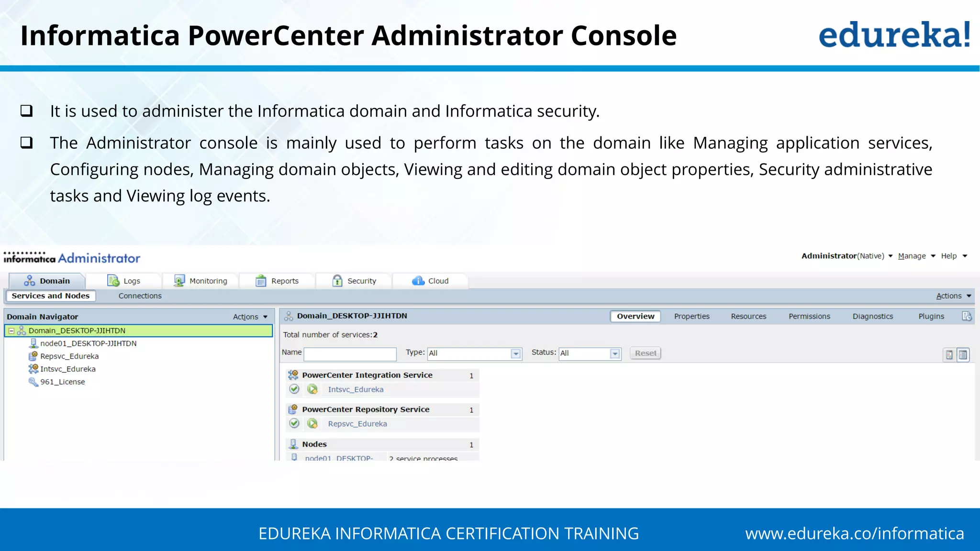Click the Repsvc_Edureka green check status icon
This screenshot has width=980, height=551.
pyautogui.click(x=294, y=423)
